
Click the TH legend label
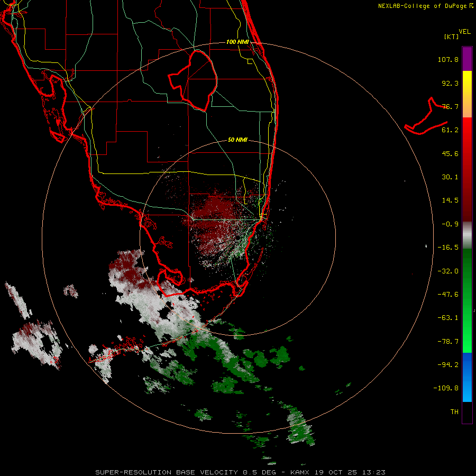tap(454, 412)
